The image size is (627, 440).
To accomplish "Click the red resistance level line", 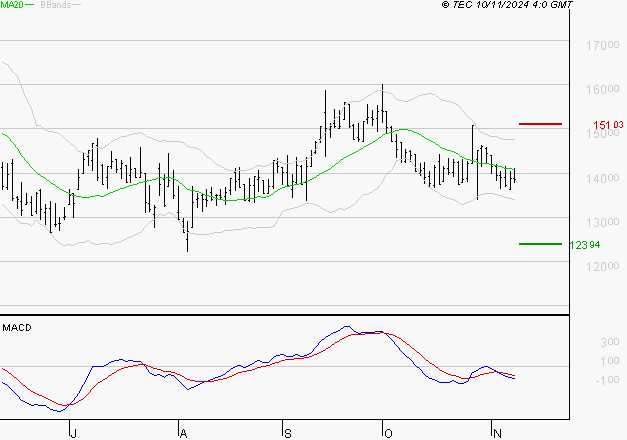I will click(x=540, y=124).
